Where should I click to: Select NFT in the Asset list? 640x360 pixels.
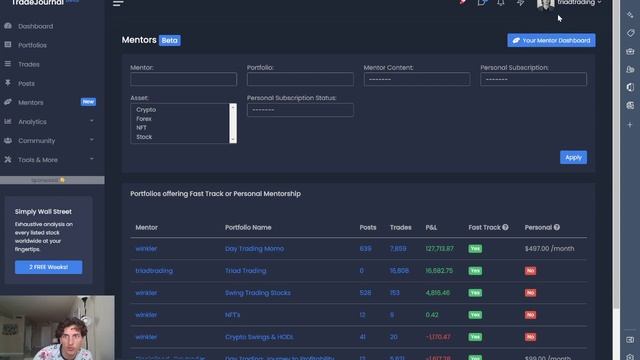click(x=141, y=128)
